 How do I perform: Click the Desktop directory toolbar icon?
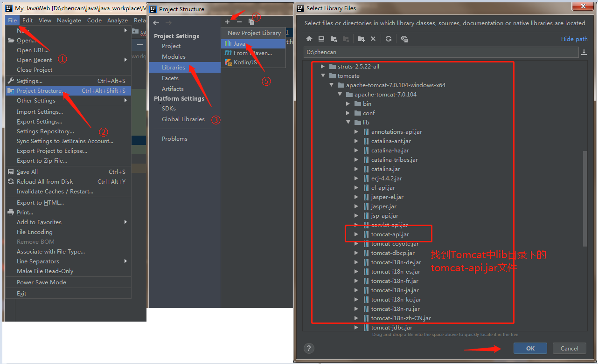tap(321, 39)
